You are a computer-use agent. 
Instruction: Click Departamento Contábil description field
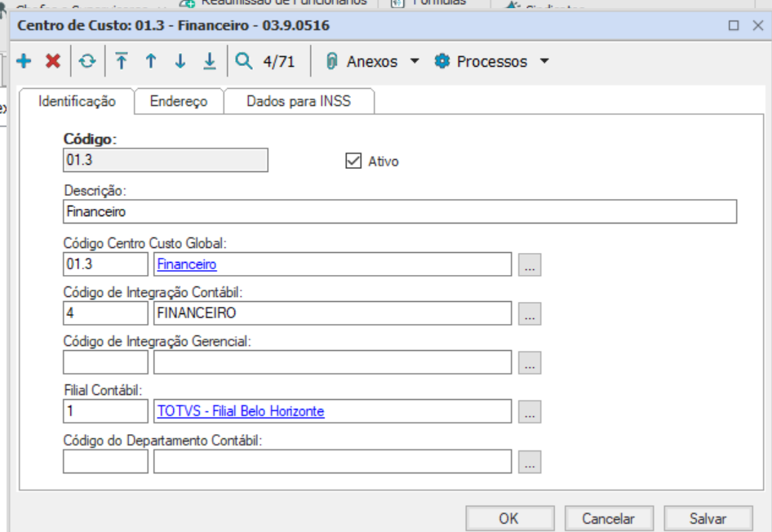[332, 461]
